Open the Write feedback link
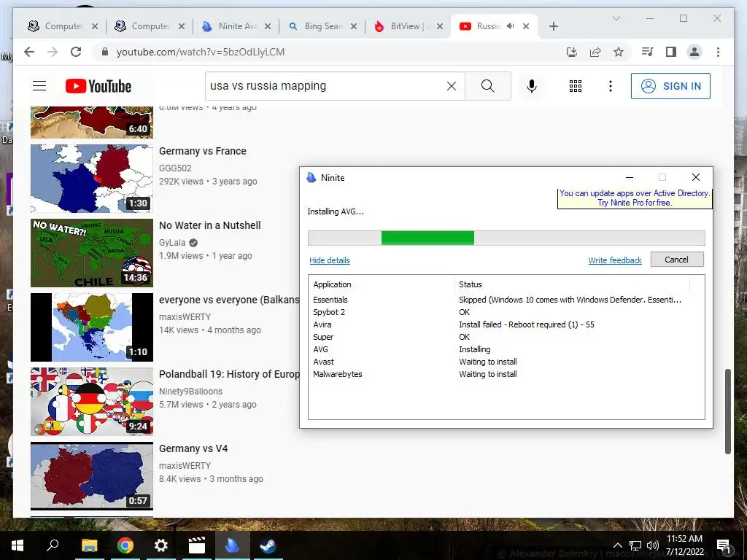This screenshot has width=747, height=560. pyautogui.click(x=614, y=260)
